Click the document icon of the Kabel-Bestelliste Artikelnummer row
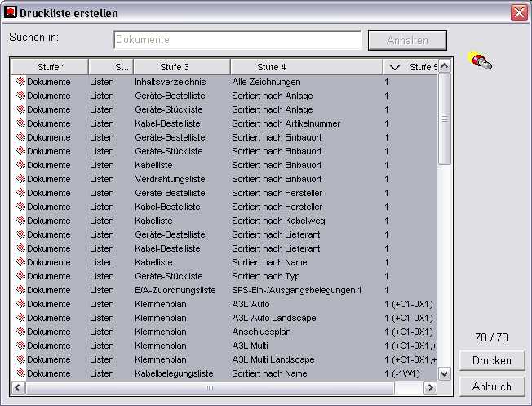This screenshot has height=406, width=532. point(20,123)
